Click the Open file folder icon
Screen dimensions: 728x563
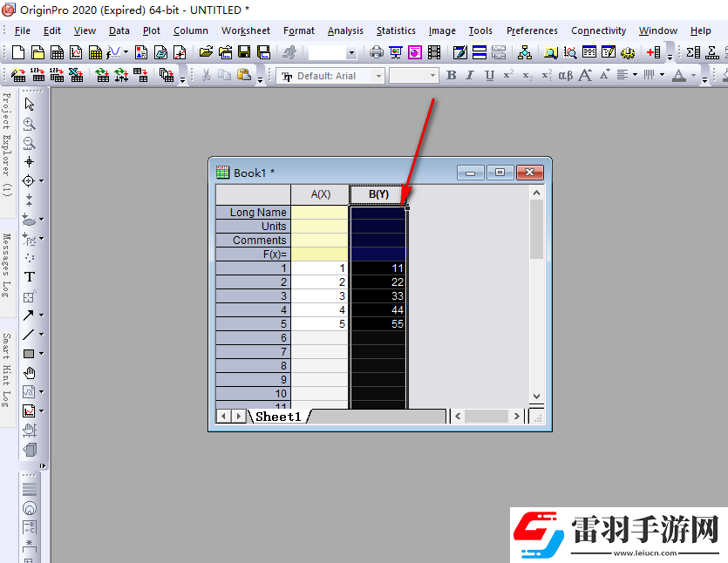[206, 52]
